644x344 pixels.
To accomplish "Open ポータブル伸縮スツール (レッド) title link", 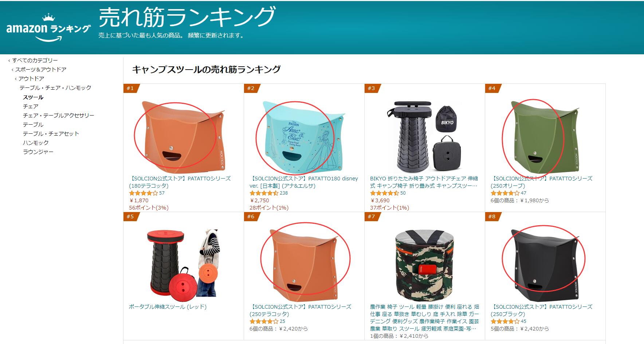I will tap(168, 307).
